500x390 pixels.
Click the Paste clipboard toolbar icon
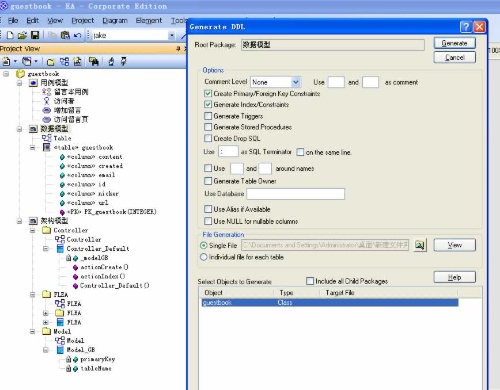point(65,35)
